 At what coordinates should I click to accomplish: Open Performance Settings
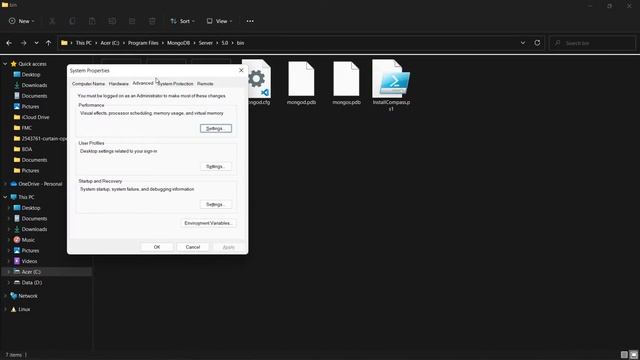point(216,129)
